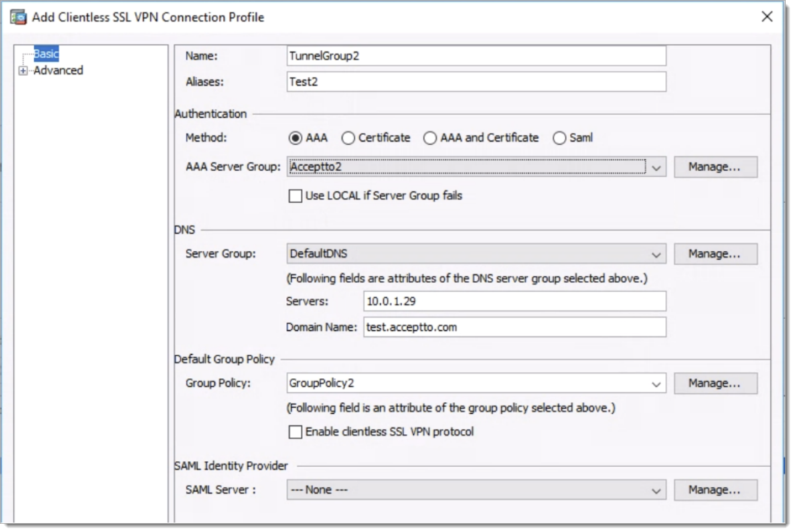The height and width of the screenshot is (532, 794).
Task: Open the SAML Server dropdown
Action: tap(656, 490)
